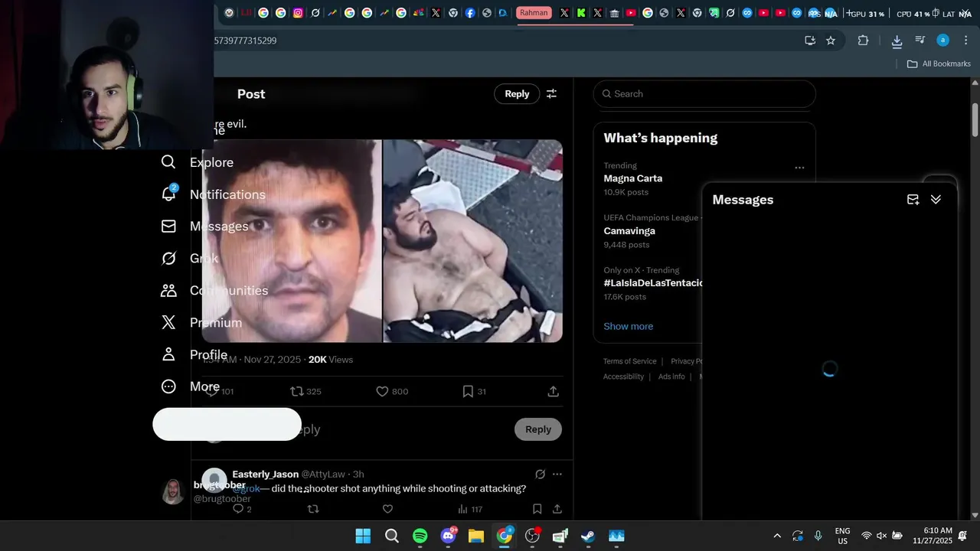Image resolution: width=980 pixels, height=551 pixels.
Task: Click the install app icon in address bar
Action: point(810,41)
